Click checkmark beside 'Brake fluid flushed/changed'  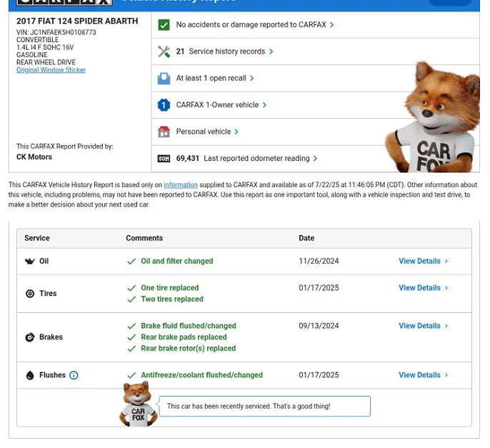(131, 326)
